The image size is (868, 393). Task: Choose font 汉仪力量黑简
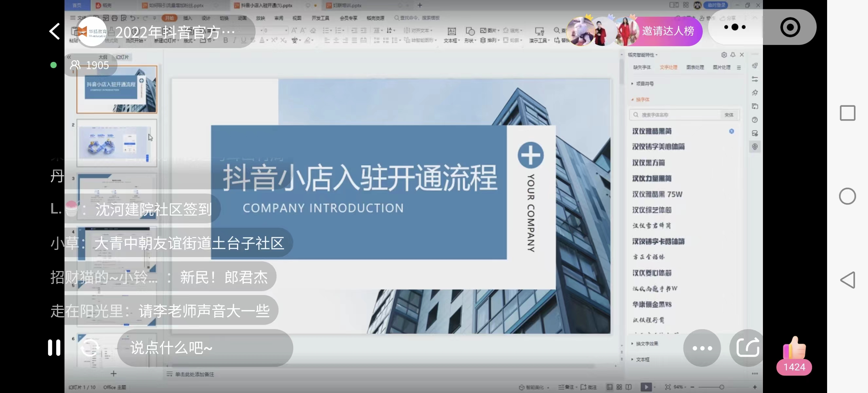point(652,178)
